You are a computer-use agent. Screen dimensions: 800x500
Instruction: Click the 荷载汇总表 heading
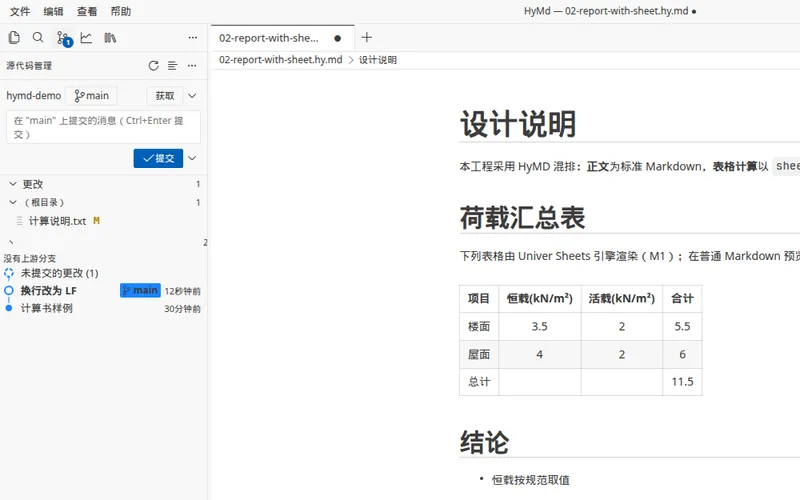pyautogui.click(x=522, y=218)
